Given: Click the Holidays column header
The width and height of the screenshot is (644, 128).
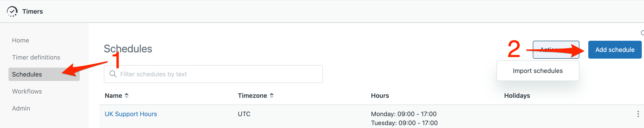Looking at the screenshot, I should (x=517, y=96).
